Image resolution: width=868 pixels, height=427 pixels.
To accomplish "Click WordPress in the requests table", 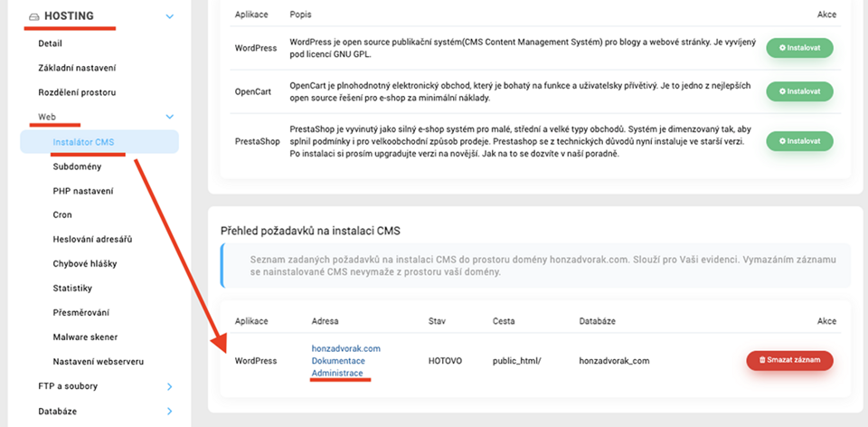I will tap(256, 361).
